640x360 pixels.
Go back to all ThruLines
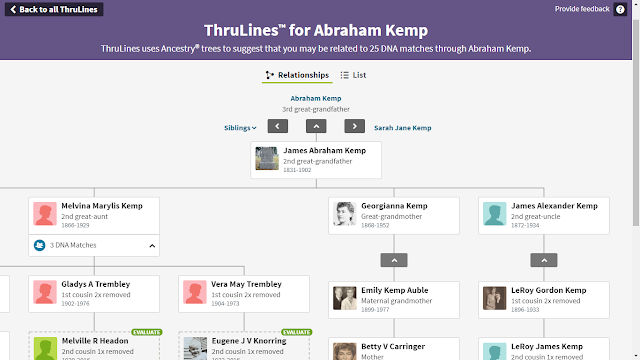[54, 9]
